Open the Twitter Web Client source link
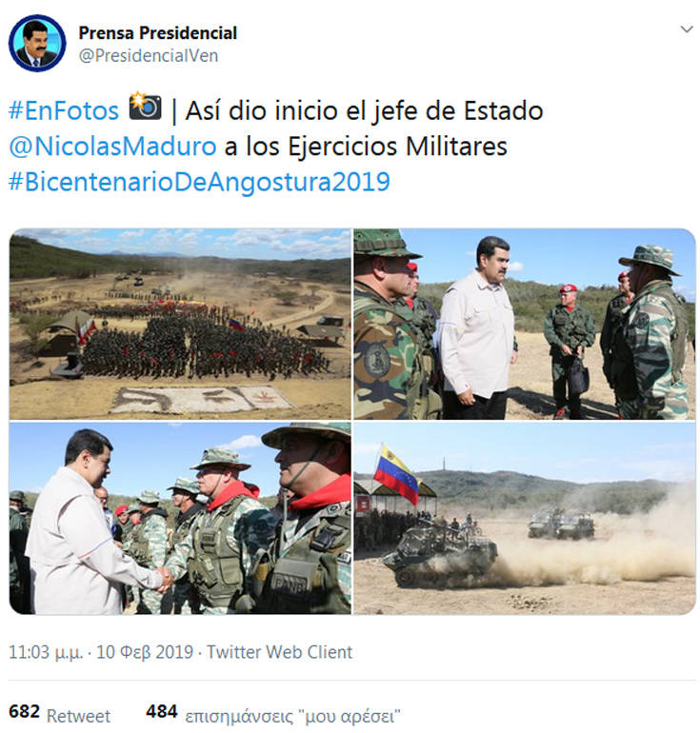 (279, 652)
